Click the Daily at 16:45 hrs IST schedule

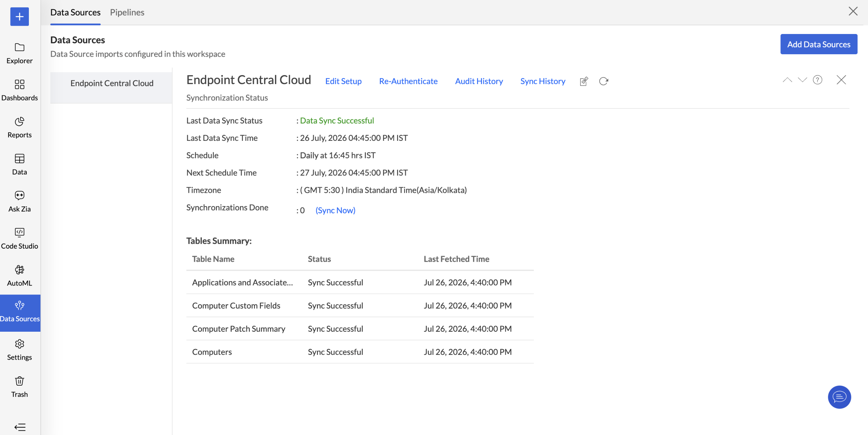[x=338, y=155]
